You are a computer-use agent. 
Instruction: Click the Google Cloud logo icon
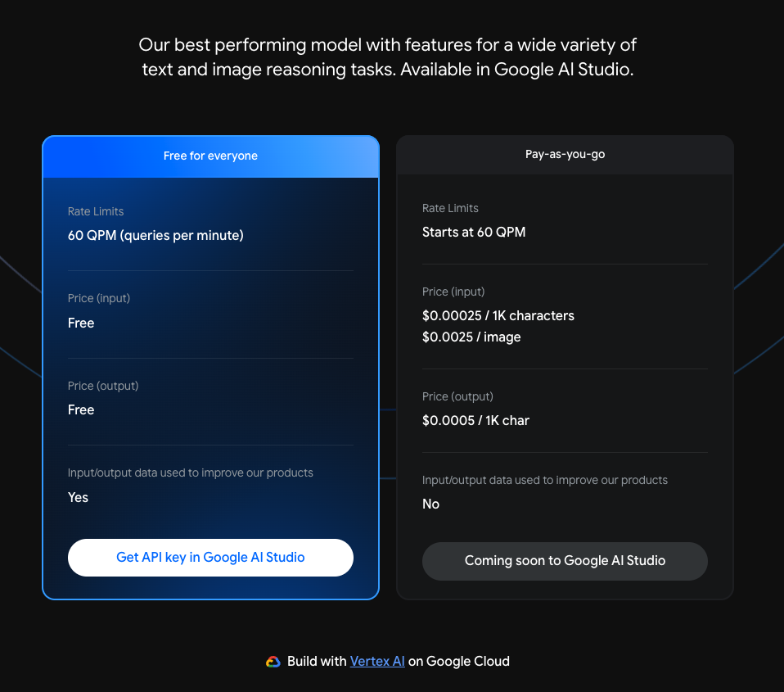point(273,662)
